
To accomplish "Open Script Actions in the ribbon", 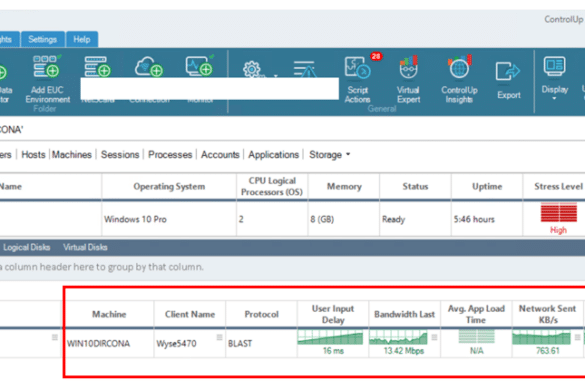I will click(358, 80).
